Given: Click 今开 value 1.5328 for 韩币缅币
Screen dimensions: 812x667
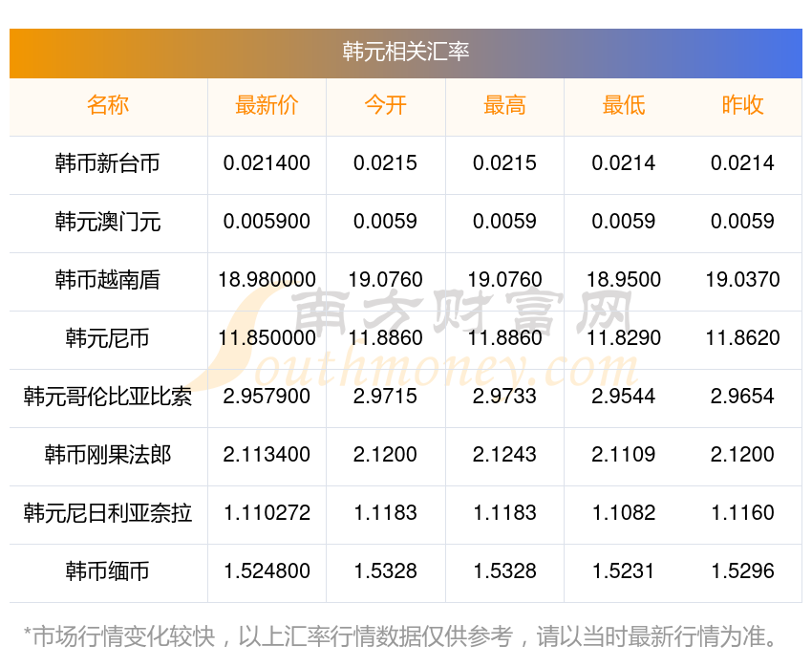Looking at the screenshot, I should [x=385, y=571].
